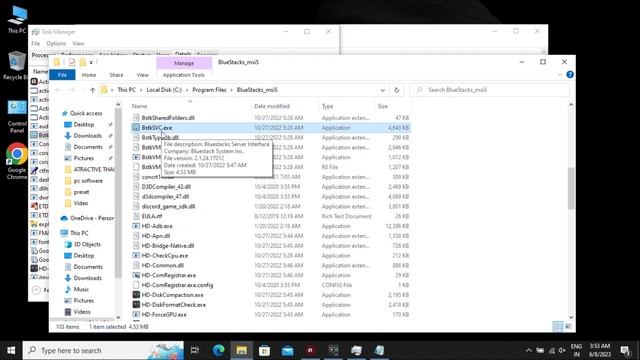Expand the ribbon with the chevron
The image size is (640, 360).
point(560,75)
